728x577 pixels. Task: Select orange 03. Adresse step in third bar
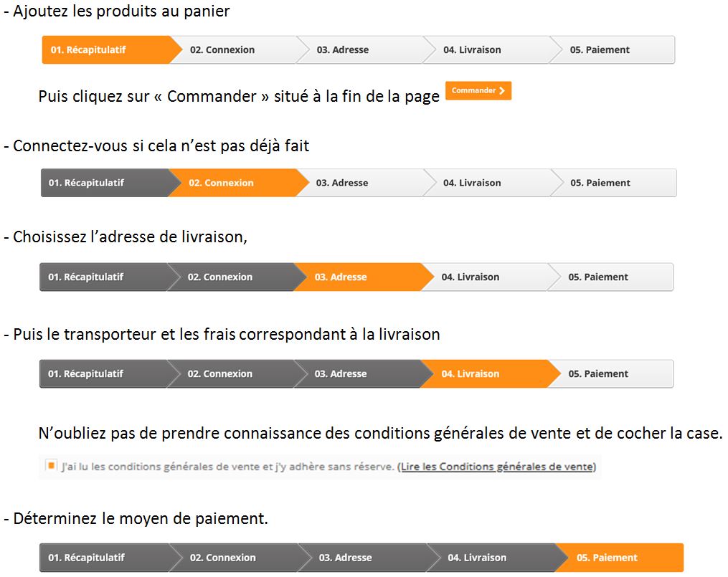pos(359,277)
